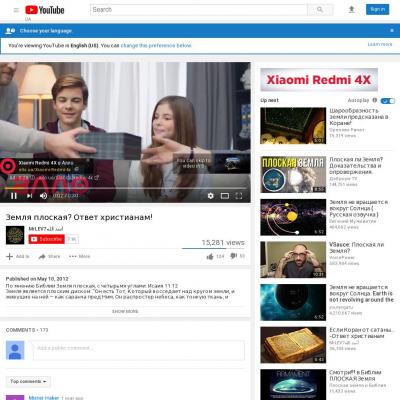Open 'Смотри!!! в Библии ПЛОСКАЯ Земля' title
This screenshot has width=400, height=400.
point(355,375)
